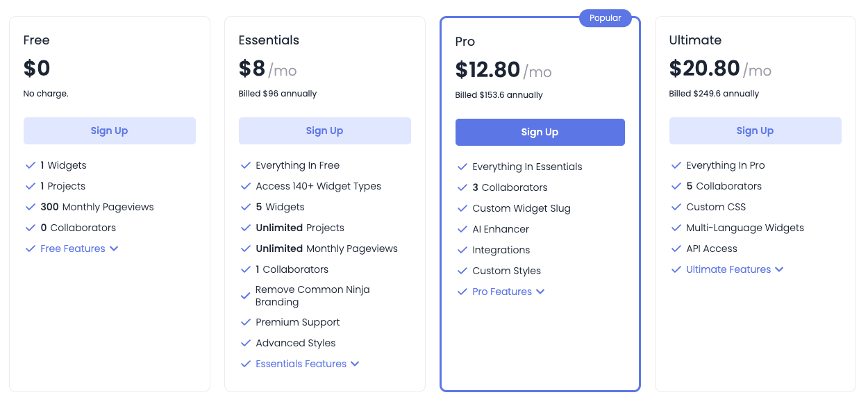Viewport: 868px width, 404px height.
Task: Expand Ultimate Features chevron
Action: click(x=779, y=269)
